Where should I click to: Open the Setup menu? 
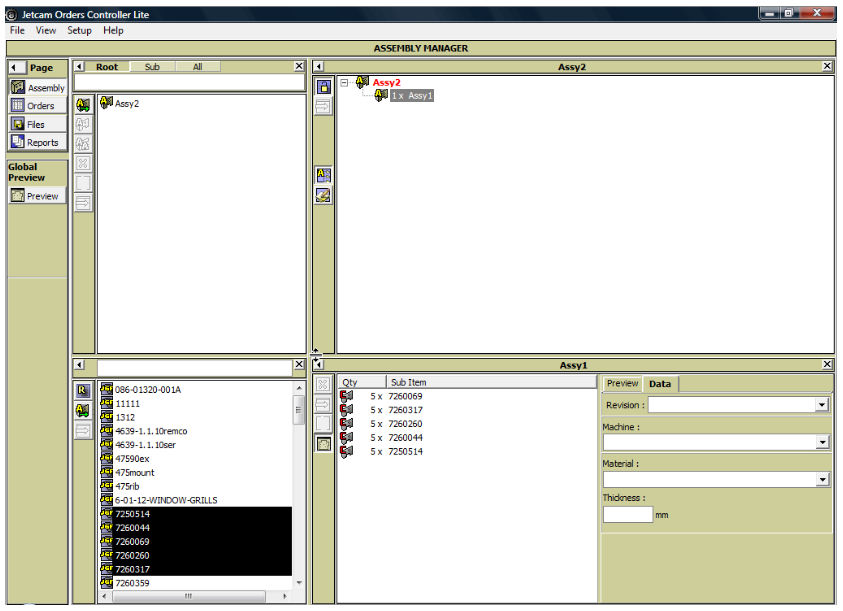click(x=78, y=30)
